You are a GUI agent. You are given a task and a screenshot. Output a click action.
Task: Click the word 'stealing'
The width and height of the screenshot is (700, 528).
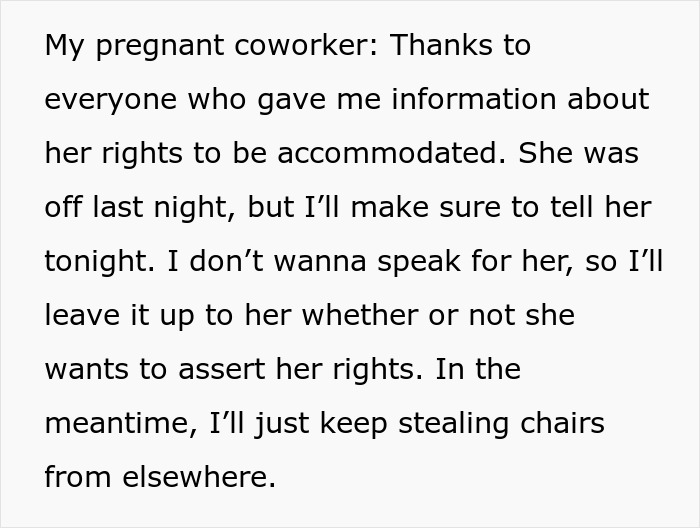(453, 424)
